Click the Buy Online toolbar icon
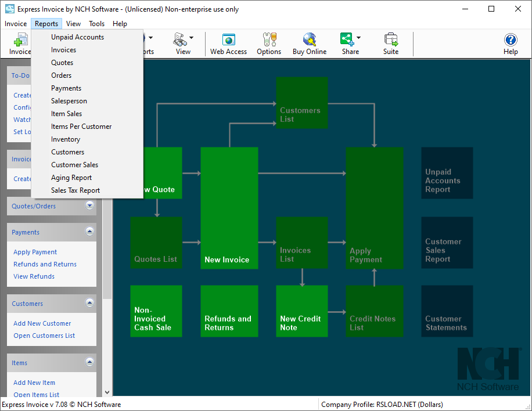This screenshot has width=532, height=411. (x=310, y=44)
